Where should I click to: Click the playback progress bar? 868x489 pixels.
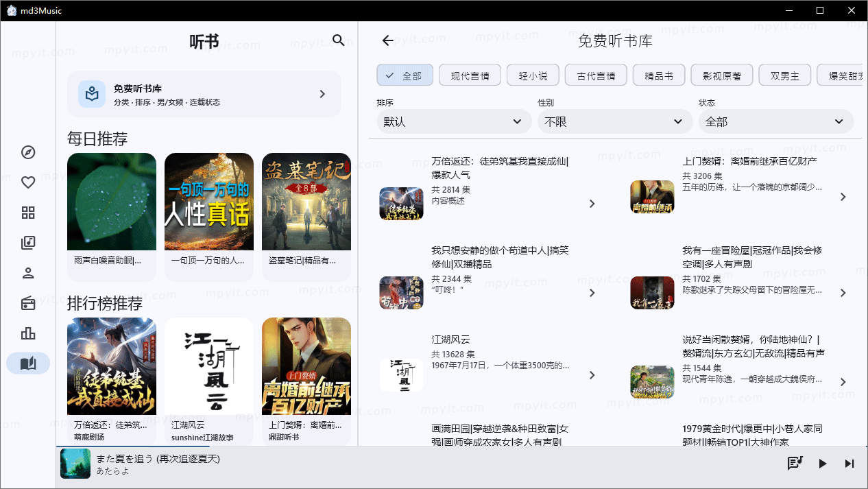click(x=462, y=446)
